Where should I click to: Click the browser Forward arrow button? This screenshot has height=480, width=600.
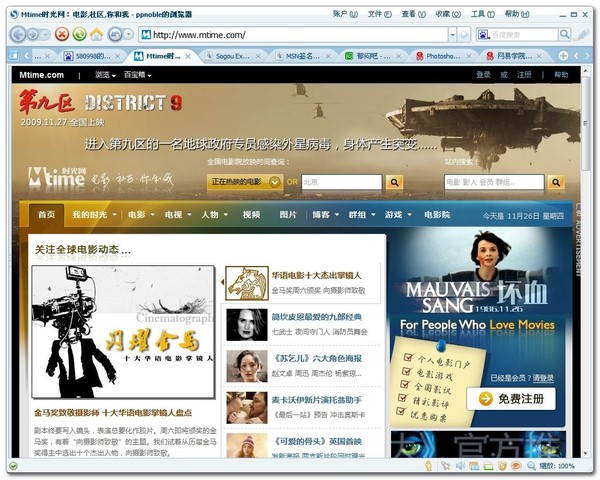[33, 35]
